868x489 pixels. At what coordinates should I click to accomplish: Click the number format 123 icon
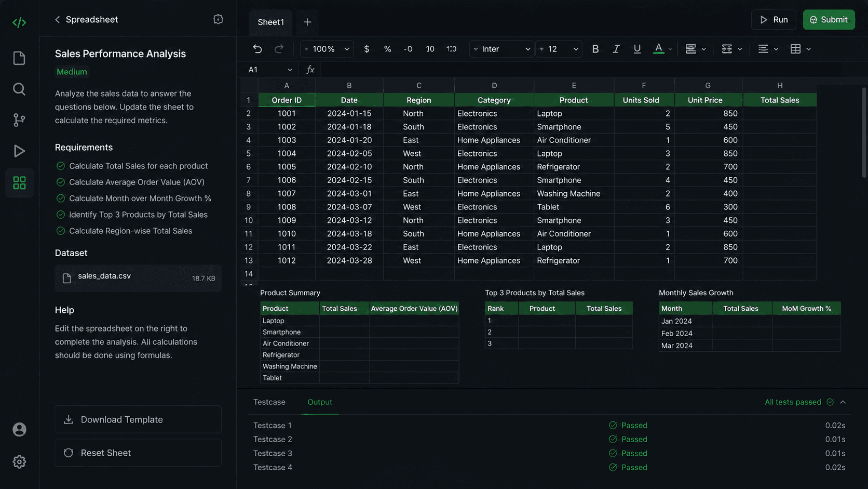(x=451, y=49)
